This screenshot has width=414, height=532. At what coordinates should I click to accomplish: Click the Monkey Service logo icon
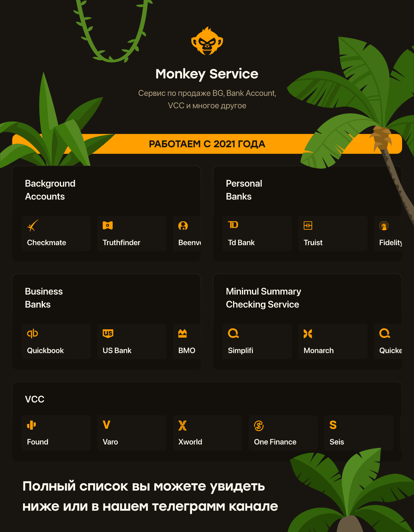tap(207, 41)
